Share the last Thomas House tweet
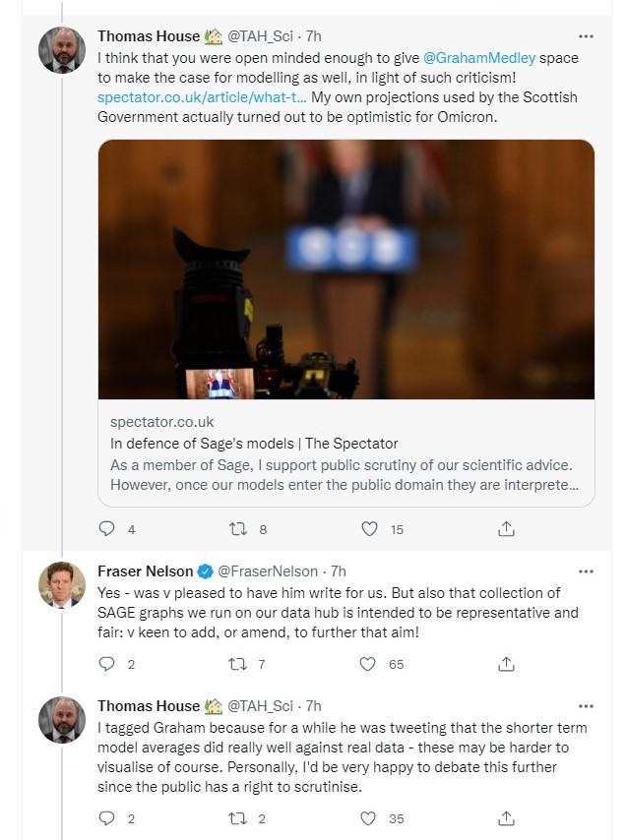Viewport: 626px width, 840px height. click(506, 817)
